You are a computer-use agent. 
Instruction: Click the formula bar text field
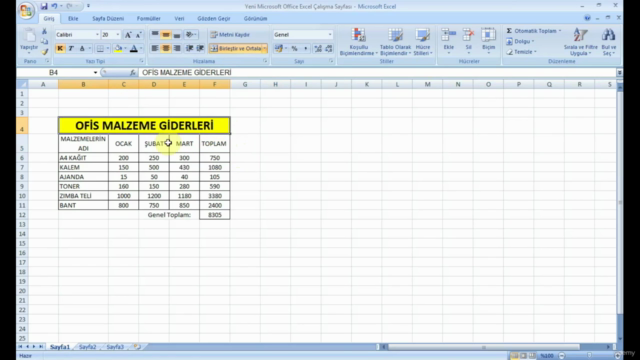pyautogui.click(x=377, y=73)
